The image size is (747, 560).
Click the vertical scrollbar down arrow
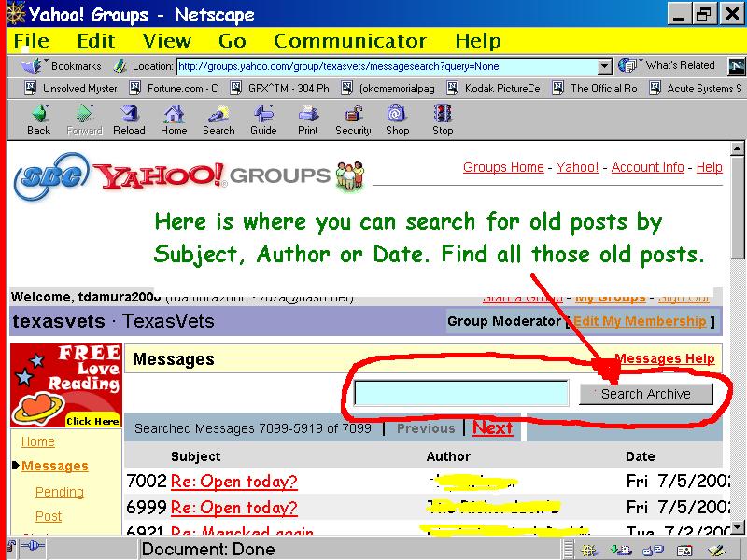738,526
